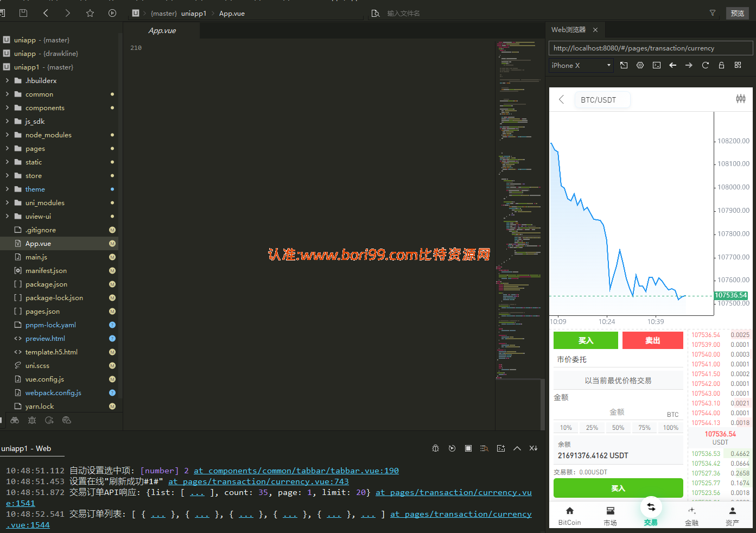Bookmark with the star icon
The width and height of the screenshot is (756, 533).
[90, 13]
